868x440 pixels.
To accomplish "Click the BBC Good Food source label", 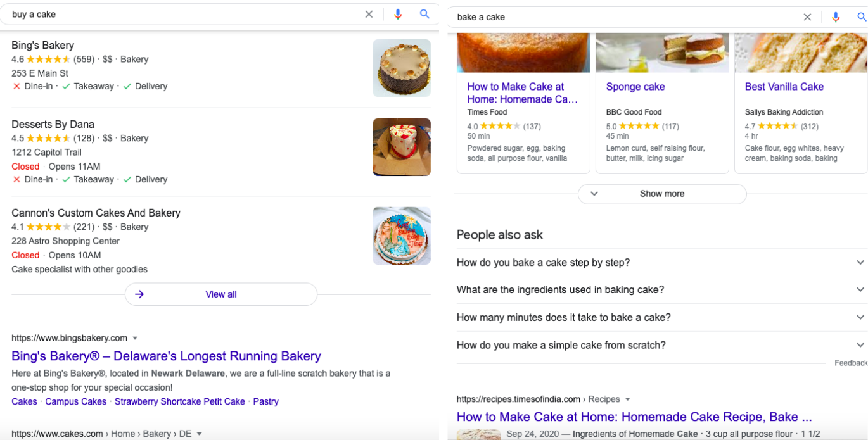I will (x=634, y=112).
